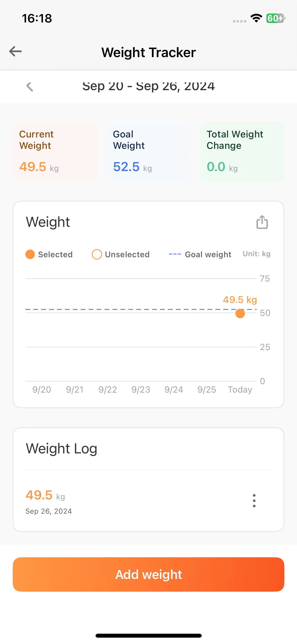Image resolution: width=297 pixels, height=644 pixels.
Task: Tap the Sep 20 - Sep 26, 2024 date range
Action: (x=148, y=86)
